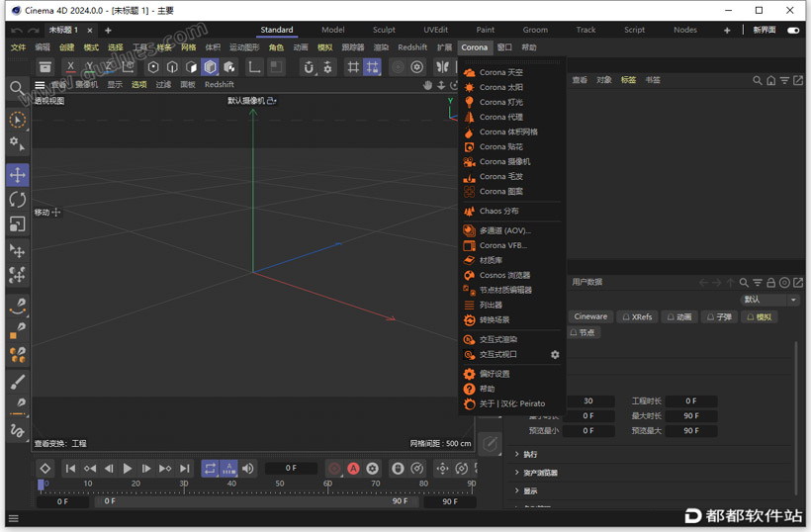Start 交互式渲染 from Corona menu
This screenshot has height=532, width=811.
coord(497,340)
